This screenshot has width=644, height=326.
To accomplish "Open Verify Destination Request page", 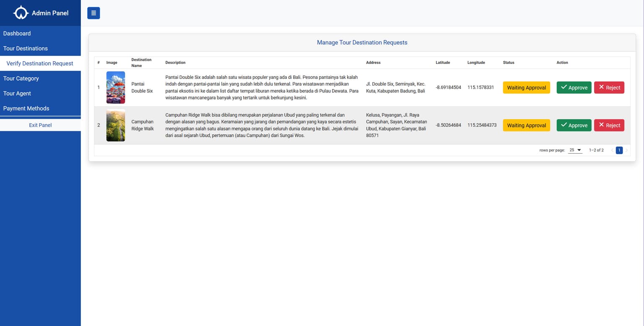I will 40,63.
